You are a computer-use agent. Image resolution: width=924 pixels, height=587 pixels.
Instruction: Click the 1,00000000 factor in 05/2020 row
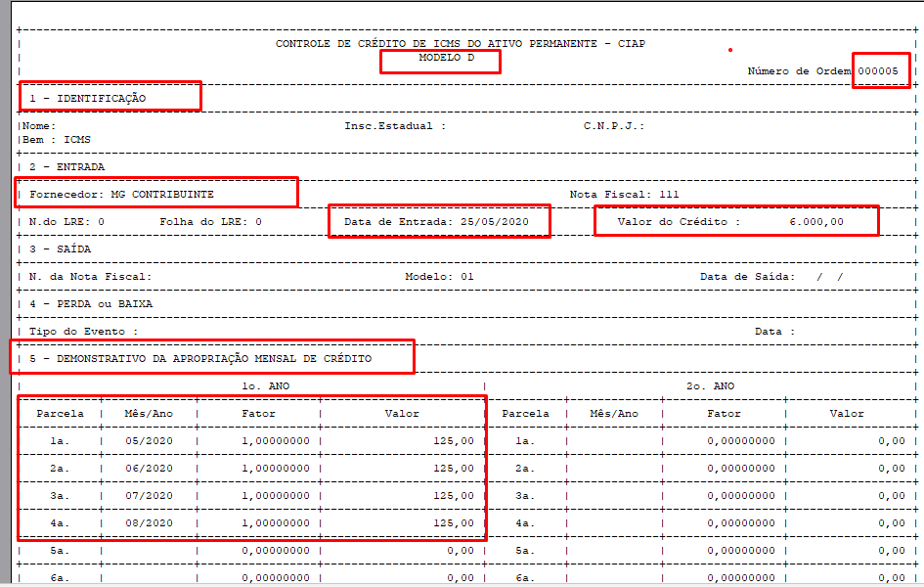[x=275, y=441]
